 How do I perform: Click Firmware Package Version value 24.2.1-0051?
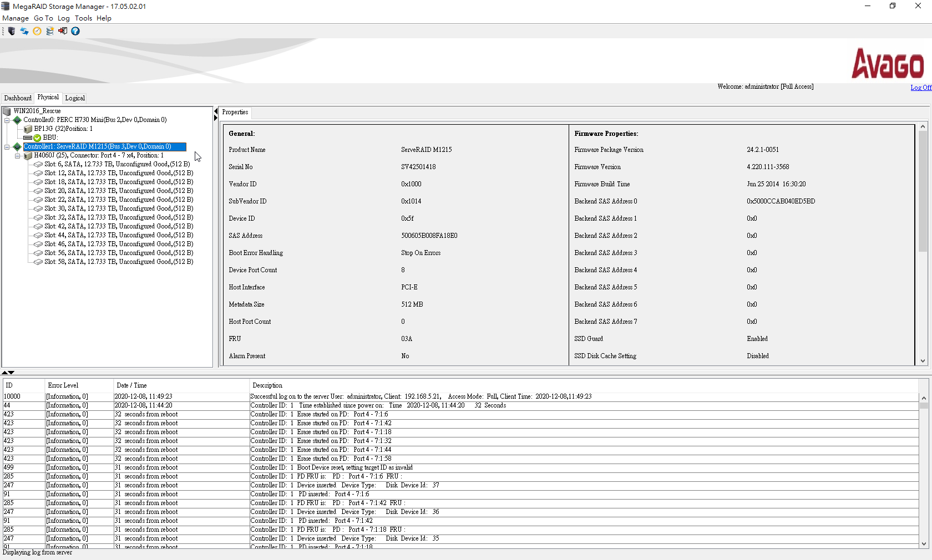763,150
